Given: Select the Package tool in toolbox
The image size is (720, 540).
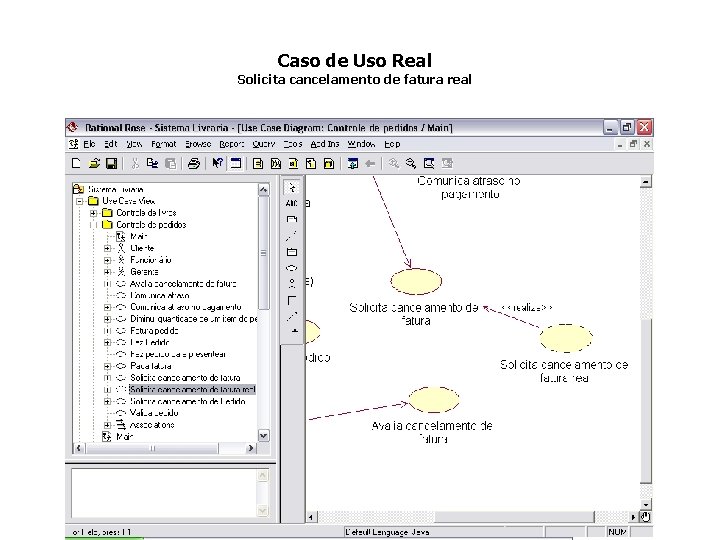Looking at the screenshot, I should (x=292, y=252).
